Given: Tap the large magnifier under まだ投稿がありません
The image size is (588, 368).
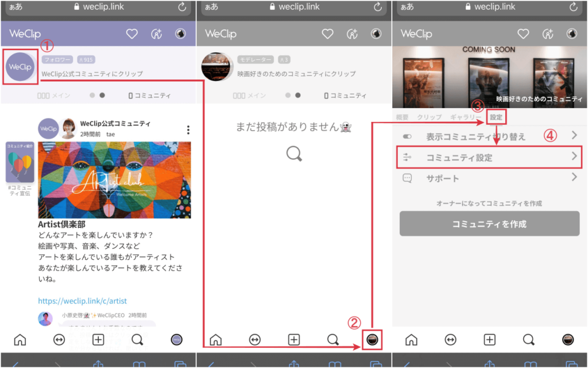Looking at the screenshot, I should pos(294,154).
